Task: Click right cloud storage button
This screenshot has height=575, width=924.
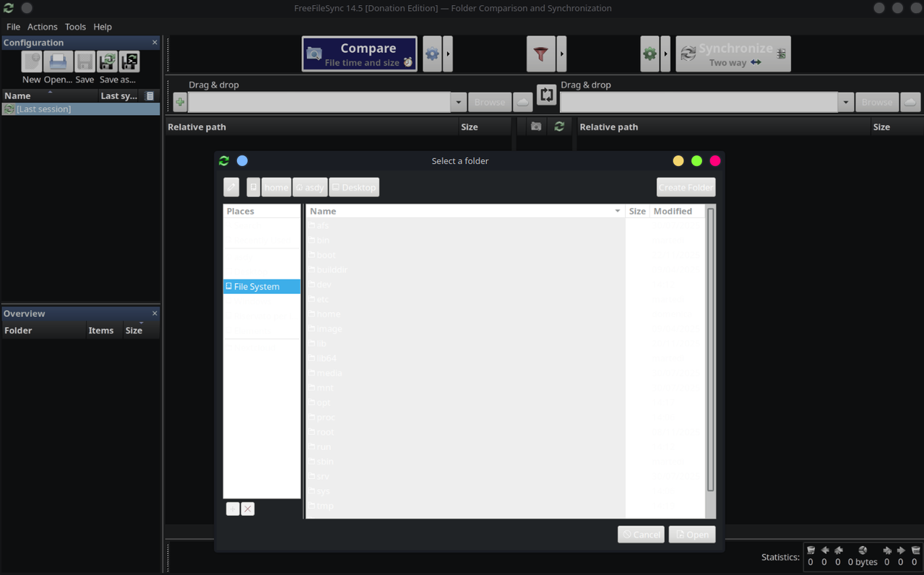Action: (910, 103)
